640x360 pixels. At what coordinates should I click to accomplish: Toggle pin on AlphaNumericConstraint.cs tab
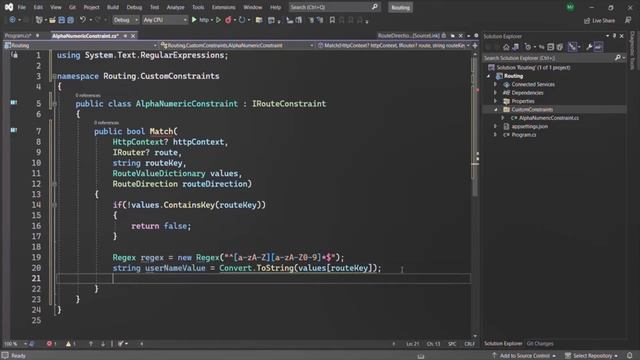pos(125,36)
